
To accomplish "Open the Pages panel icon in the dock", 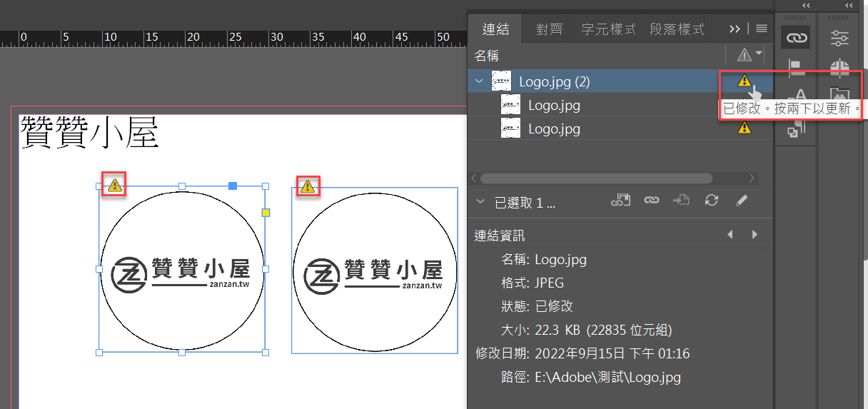I will coord(839,67).
